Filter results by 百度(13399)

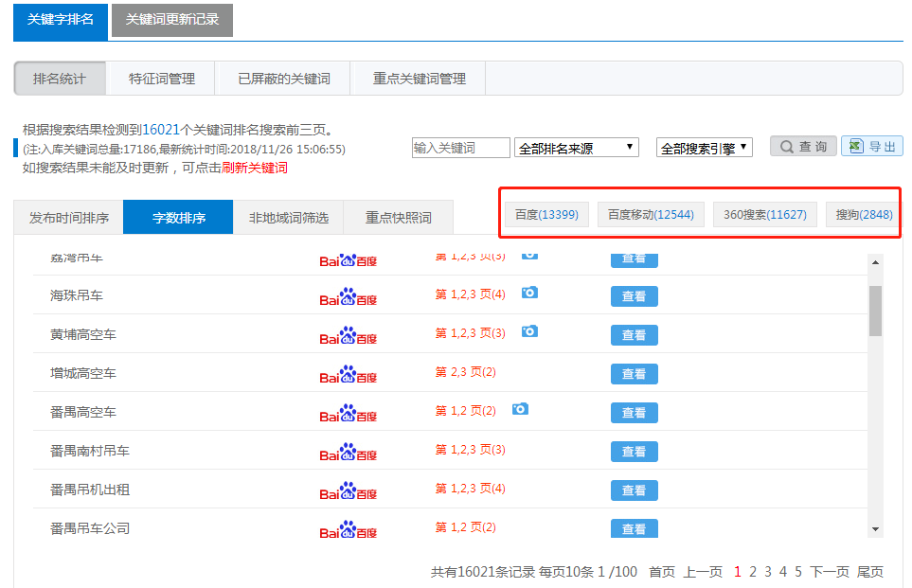[x=546, y=215]
